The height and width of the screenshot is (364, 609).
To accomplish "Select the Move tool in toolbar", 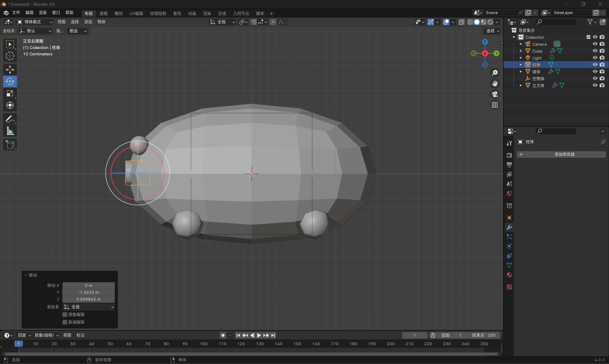I will [x=10, y=70].
